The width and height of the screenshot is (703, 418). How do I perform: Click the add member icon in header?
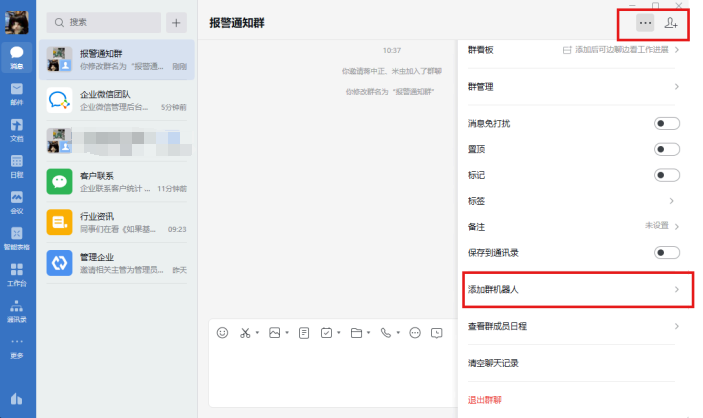[671, 23]
